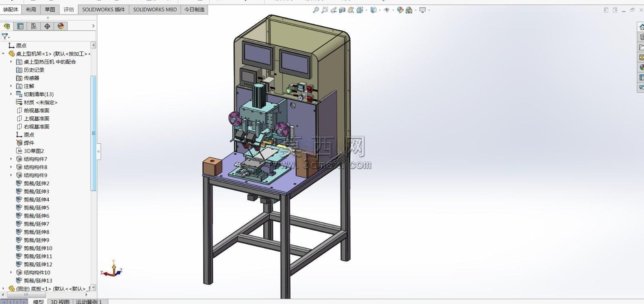Screen dimensions: 644x304
Task: Click the Zoom to Fit icon
Action: [316, 10]
